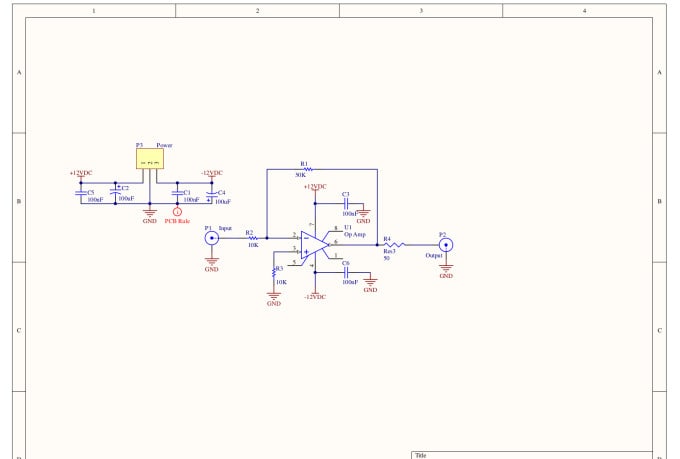Click the '100uF' value beside C2
Image resolution: width=680 pixels, height=459 pixels.
[x=126, y=199]
